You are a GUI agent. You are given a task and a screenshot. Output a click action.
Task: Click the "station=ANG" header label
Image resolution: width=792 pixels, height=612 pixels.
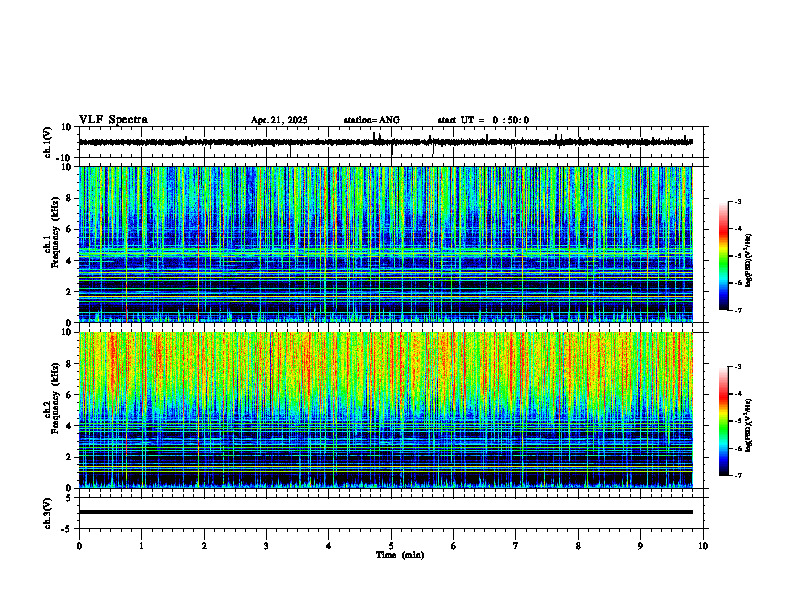coord(371,120)
